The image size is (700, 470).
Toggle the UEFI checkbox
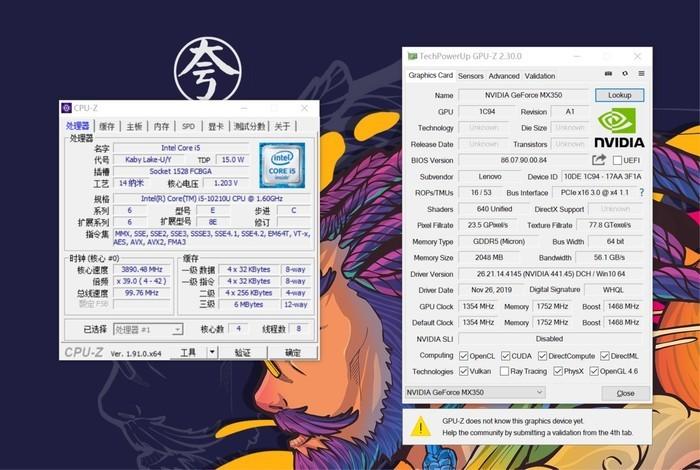pyautogui.click(x=617, y=160)
